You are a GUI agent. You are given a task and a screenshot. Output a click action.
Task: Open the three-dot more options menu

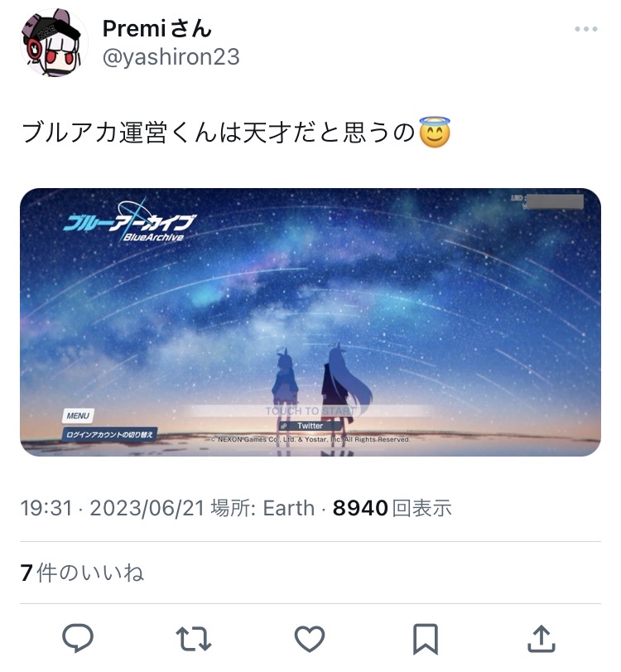[586, 29]
